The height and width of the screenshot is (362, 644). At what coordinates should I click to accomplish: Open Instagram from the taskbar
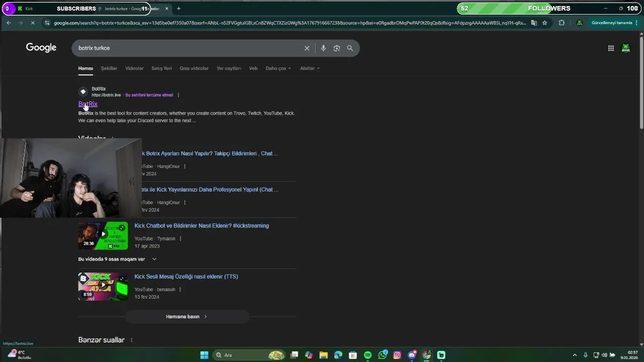point(397,355)
